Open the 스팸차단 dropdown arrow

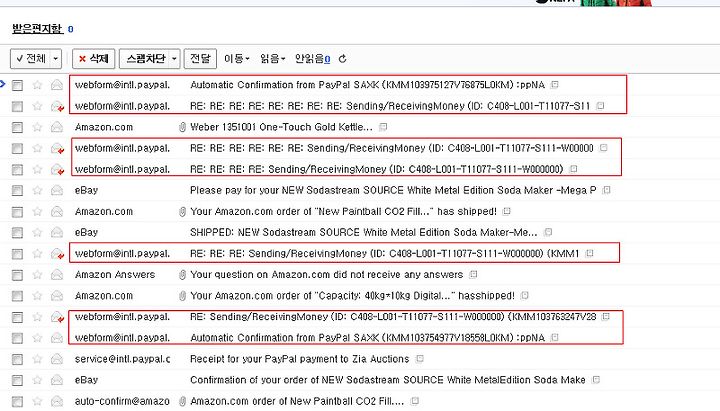point(174,59)
